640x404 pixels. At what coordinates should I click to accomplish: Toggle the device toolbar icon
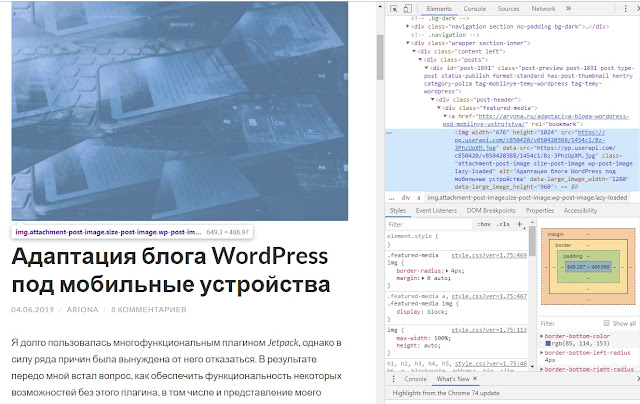coord(407,9)
